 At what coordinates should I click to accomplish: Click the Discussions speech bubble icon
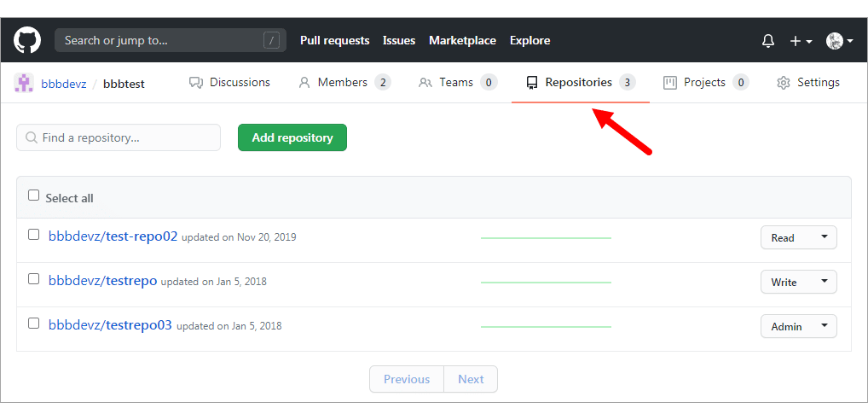pyautogui.click(x=196, y=83)
